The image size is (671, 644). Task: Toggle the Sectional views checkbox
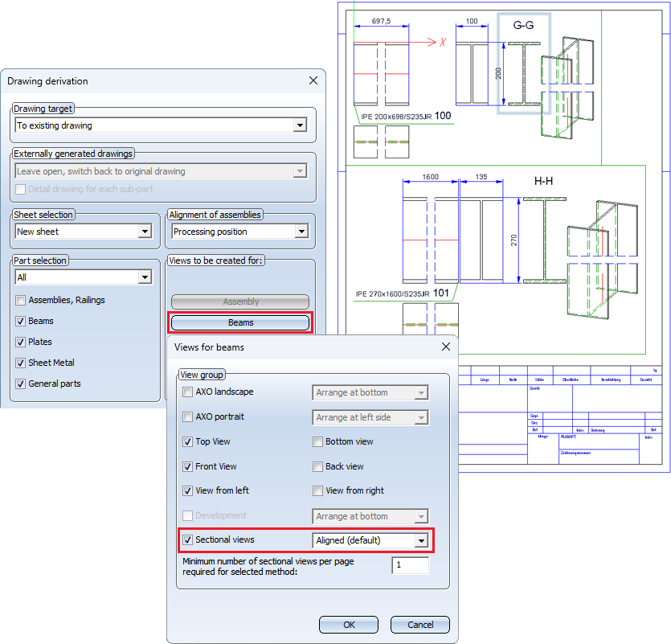tap(187, 540)
